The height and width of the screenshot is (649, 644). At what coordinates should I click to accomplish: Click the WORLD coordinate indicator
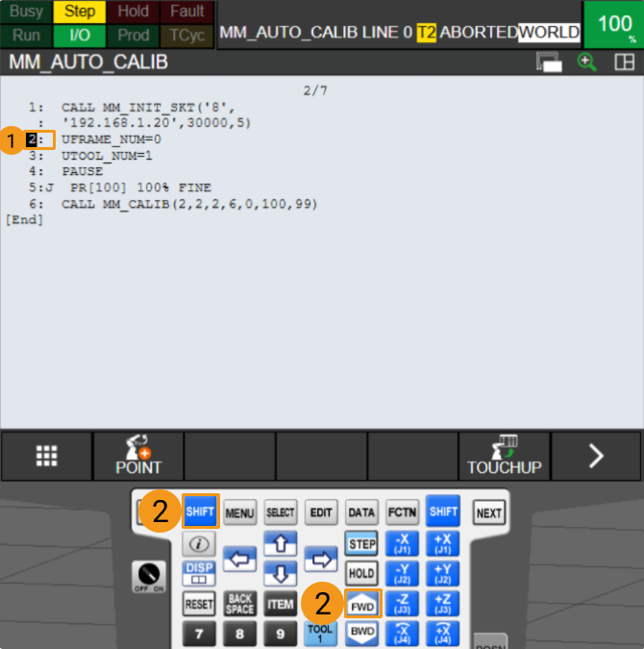[549, 32]
